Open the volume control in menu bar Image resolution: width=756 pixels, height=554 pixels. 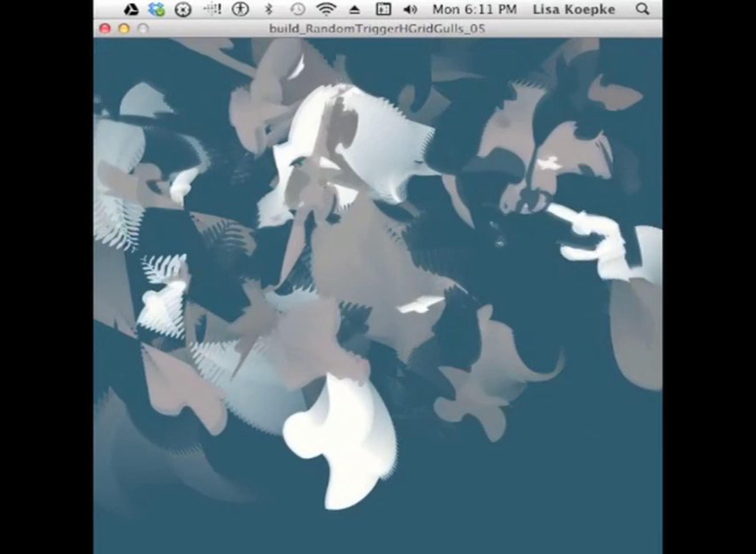[410, 9]
